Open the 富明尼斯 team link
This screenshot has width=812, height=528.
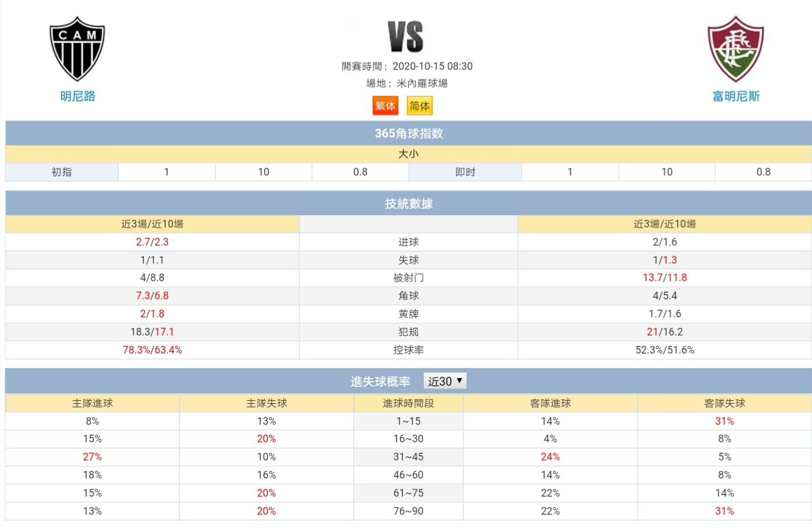point(736,96)
